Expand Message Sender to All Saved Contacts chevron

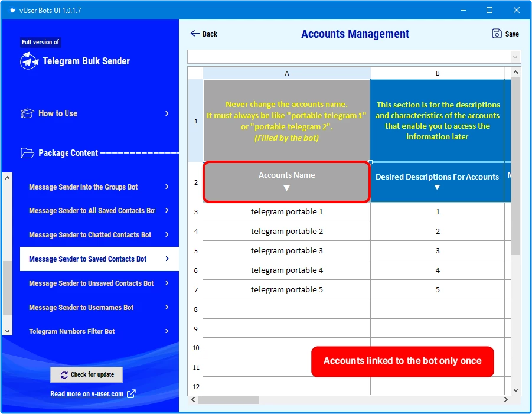click(x=167, y=210)
